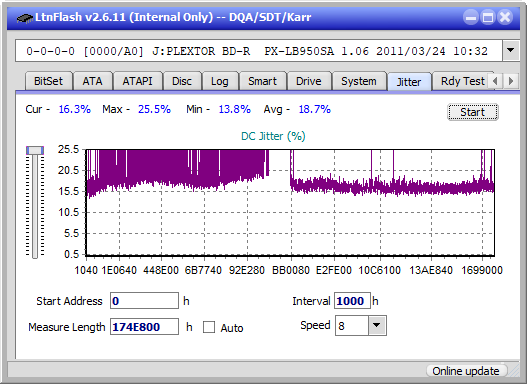
Task: Click the LtnFlash chip icon in title bar
Action: point(25,17)
